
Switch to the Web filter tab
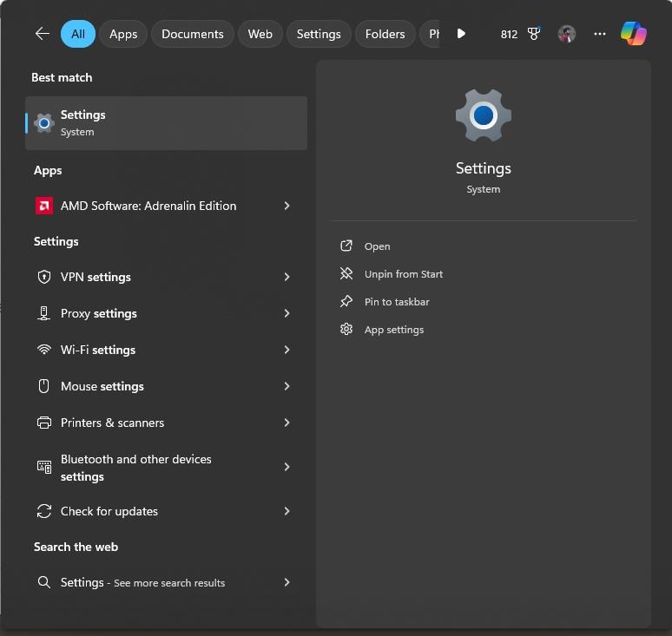pos(260,34)
